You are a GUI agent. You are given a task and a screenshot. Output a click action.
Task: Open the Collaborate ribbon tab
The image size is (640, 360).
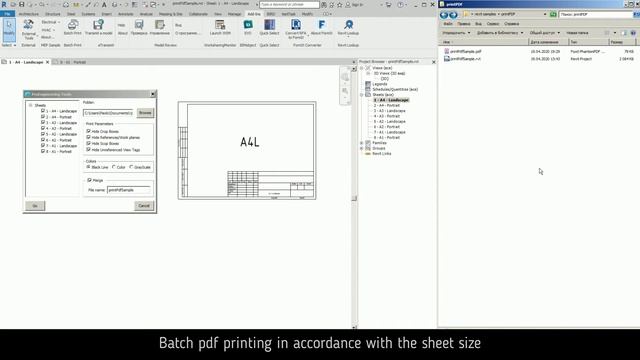click(x=198, y=14)
